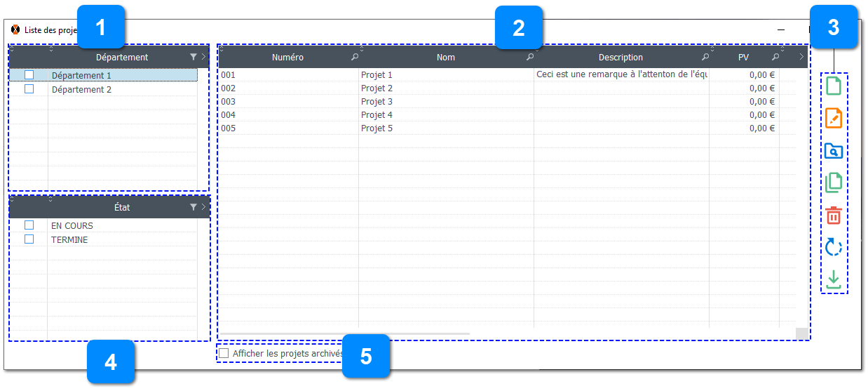Click the horizontal scrollbar under the project table
Viewport: 868px width, 391px height.
click(x=344, y=333)
